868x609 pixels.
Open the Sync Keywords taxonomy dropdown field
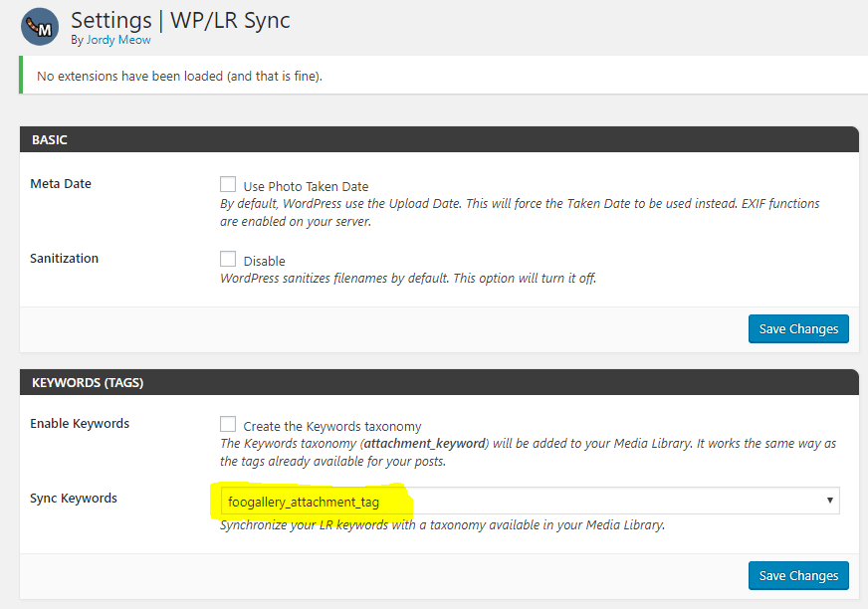point(530,501)
